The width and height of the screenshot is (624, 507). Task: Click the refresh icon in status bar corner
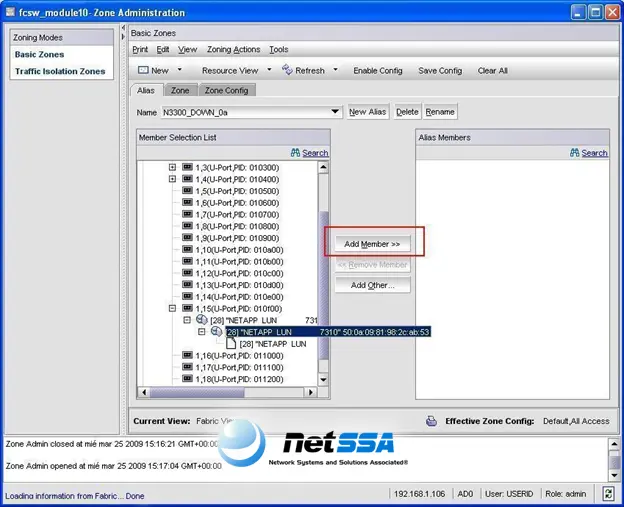pyautogui.click(x=608, y=494)
